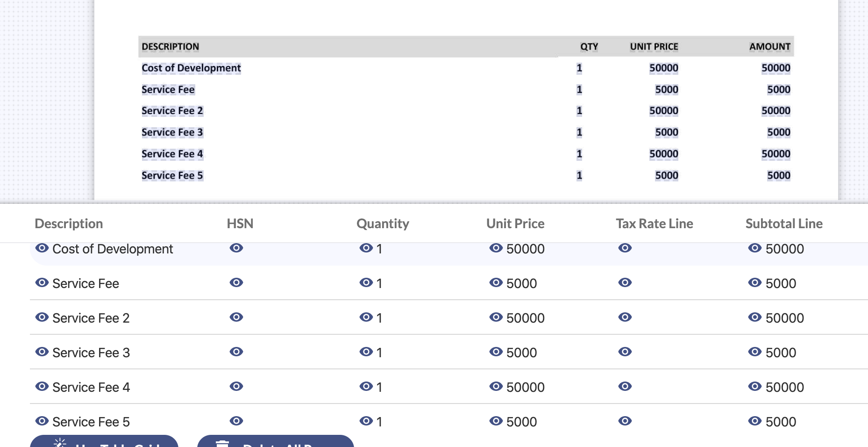868x447 pixels.
Task: Click the eye icon beside Subtotal 50000 of Service Fee 2
Action: pos(754,317)
